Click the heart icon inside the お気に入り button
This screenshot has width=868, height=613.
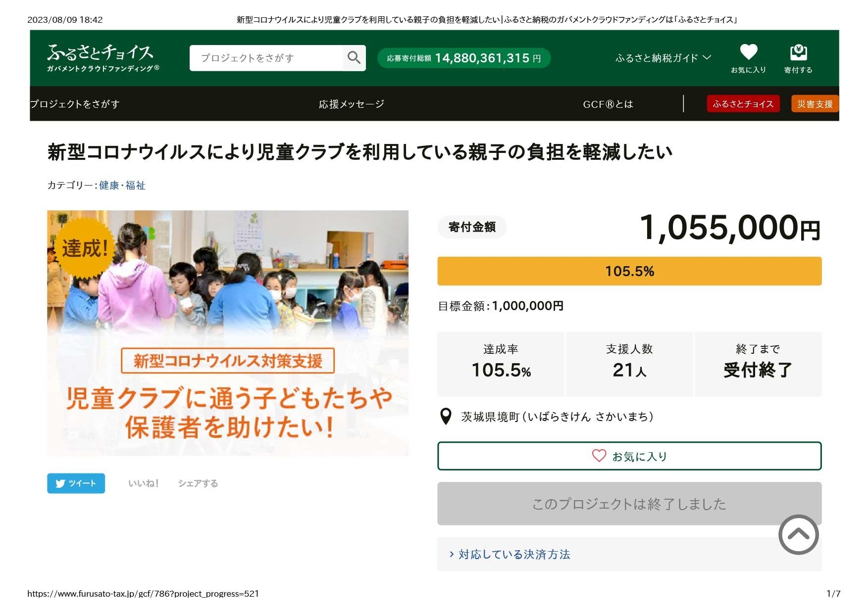tap(599, 456)
